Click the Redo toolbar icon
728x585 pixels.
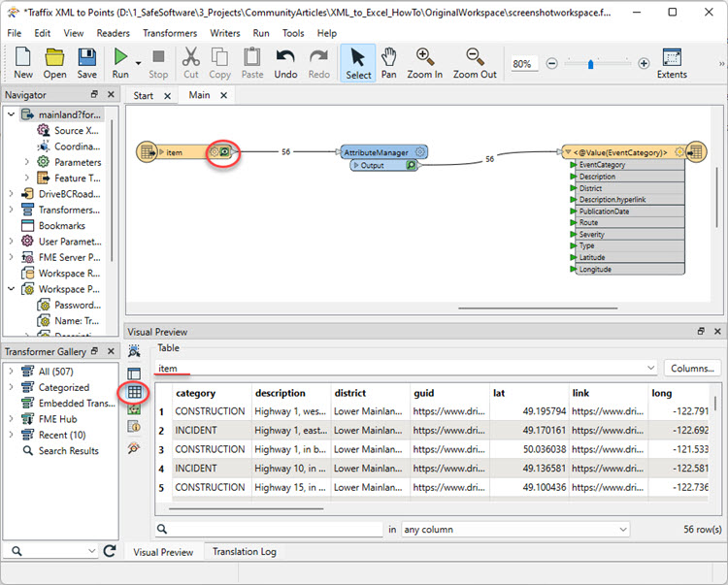click(319, 63)
